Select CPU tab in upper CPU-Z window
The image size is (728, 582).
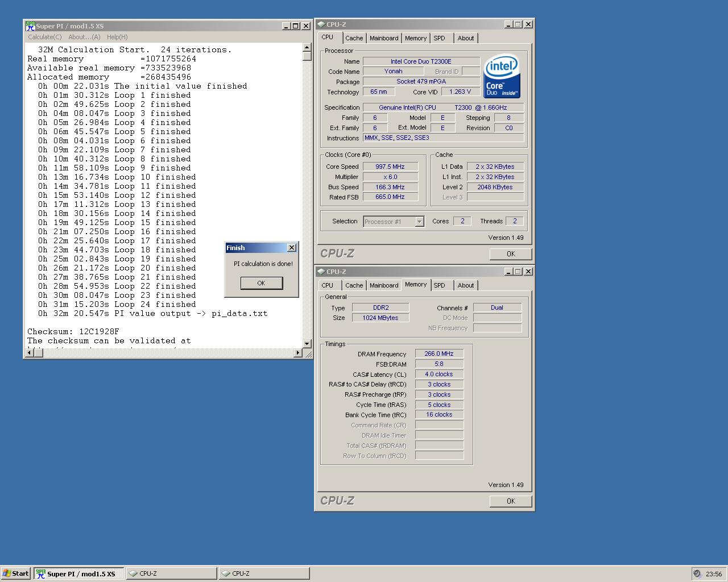tap(328, 38)
